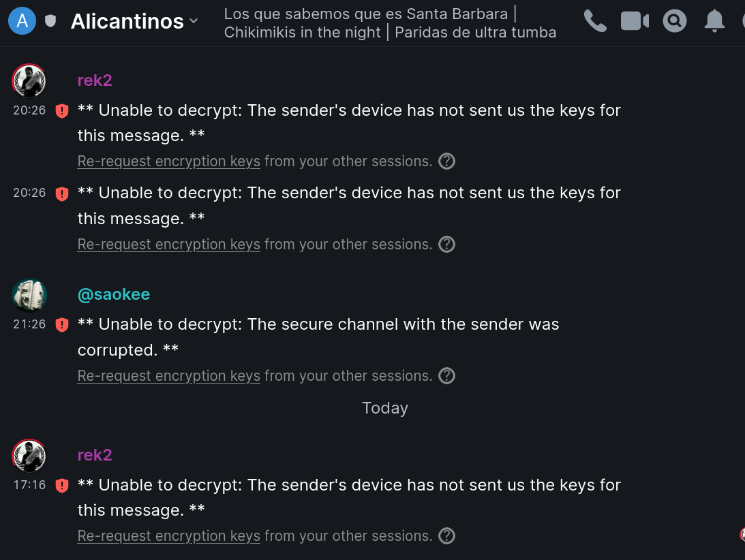Click the room topic text in header
745x560 pixels.
coord(390,22)
